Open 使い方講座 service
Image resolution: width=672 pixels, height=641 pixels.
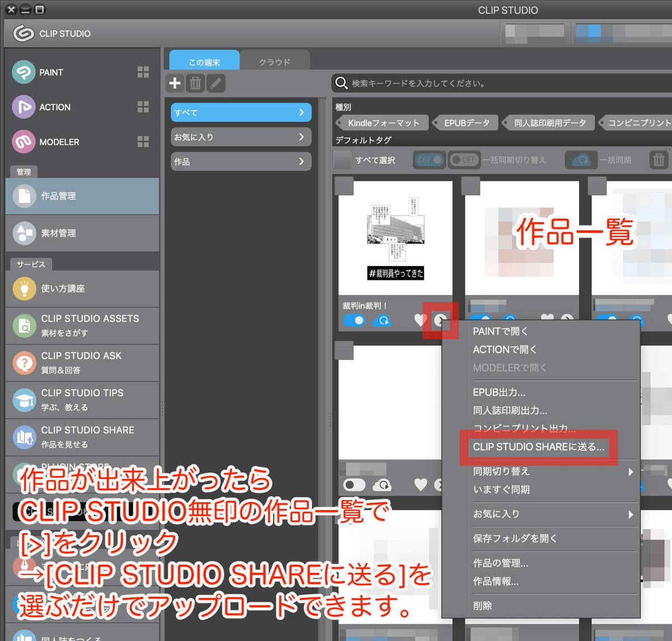[x=82, y=288]
